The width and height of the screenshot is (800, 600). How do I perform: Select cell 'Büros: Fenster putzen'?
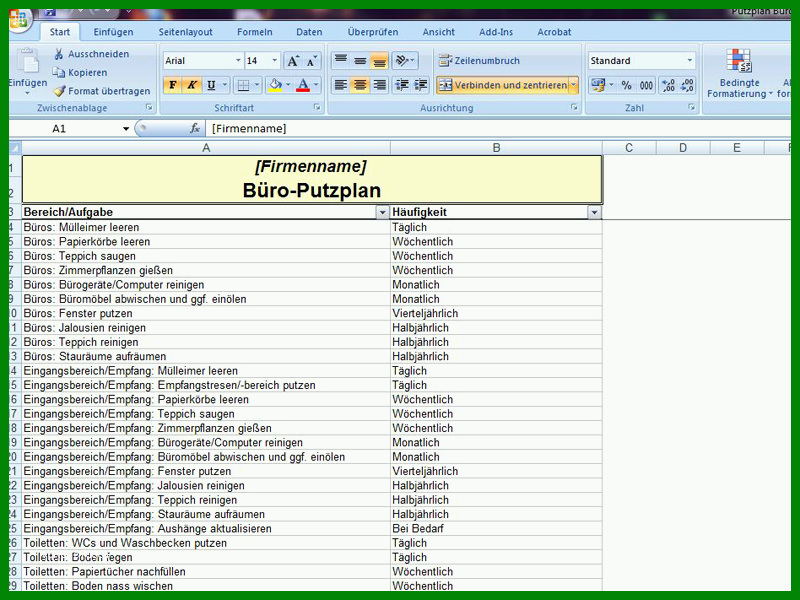(x=206, y=313)
